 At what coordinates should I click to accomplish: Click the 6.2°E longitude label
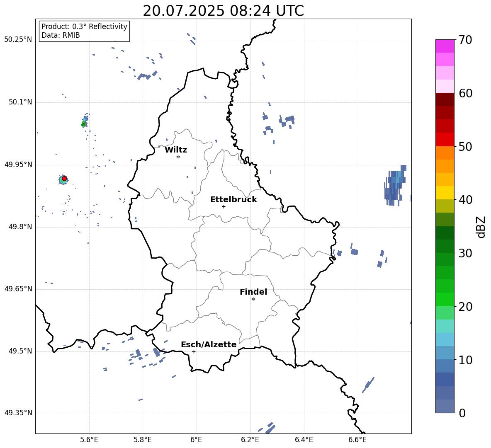[250, 440]
